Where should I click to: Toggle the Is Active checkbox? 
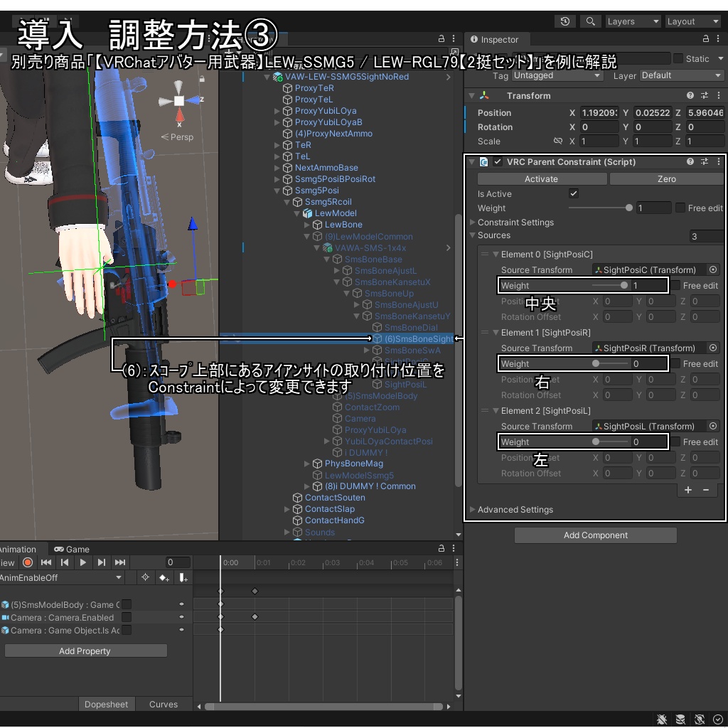coord(574,193)
